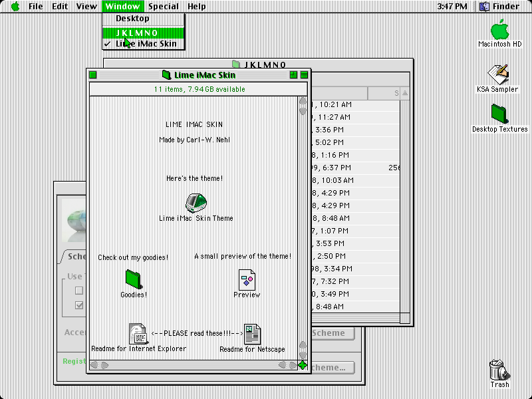This screenshot has width=532, height=399.
Task: Open the Apple menu
Action: tap(15, 7)
